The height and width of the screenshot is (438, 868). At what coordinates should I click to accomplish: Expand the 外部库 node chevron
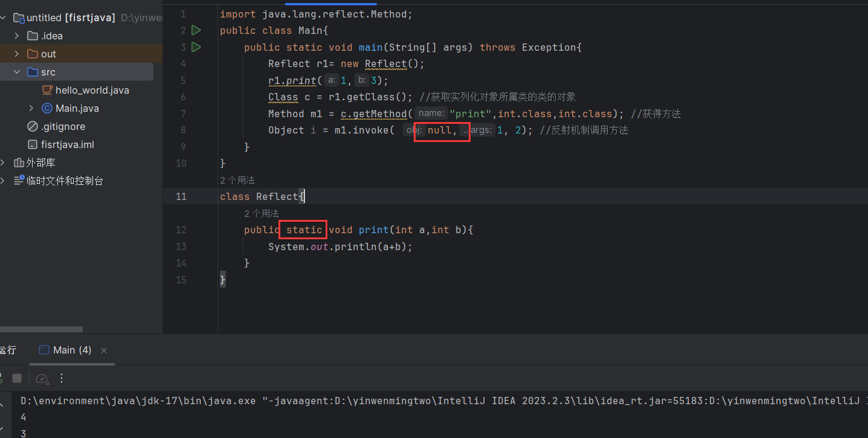pos(4,163)
